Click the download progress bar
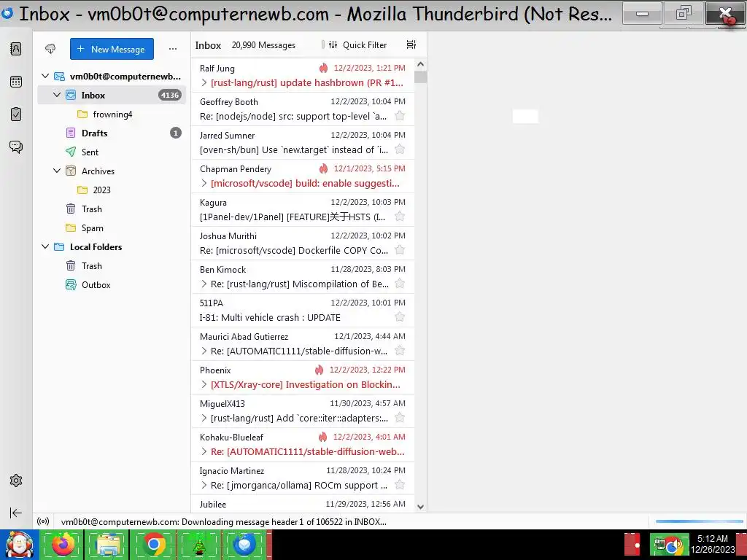 pyautogui.click(x=699, y=521)
